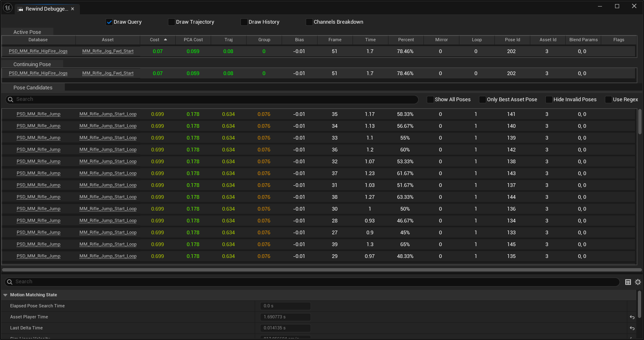
Task: Click the property matrix table icon
Action: point(628,282)
